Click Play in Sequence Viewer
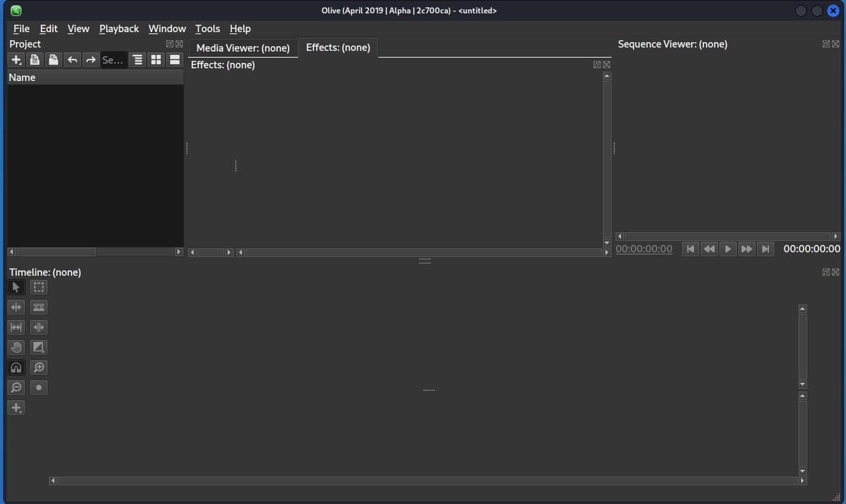The height and width of the screenshot is (504, 846). pos(728,249)
